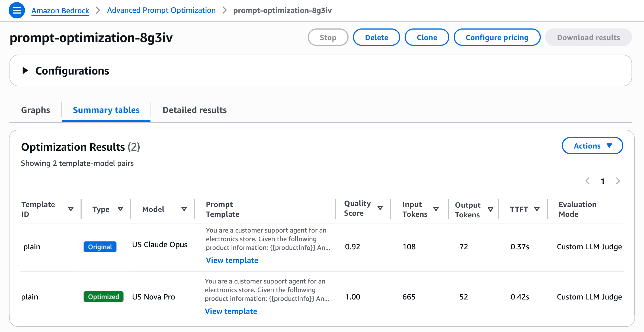Image resolution: width=644 pixels, height=332 pixels.
Task: Click the Stop button
Action: 328,37
